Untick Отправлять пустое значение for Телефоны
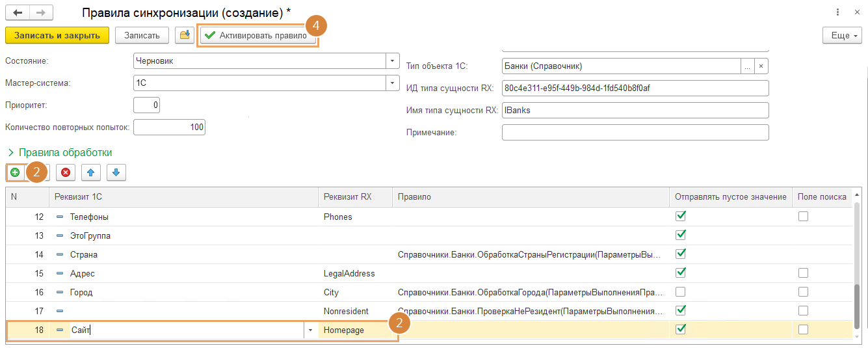Image resolution: width=868 pixels, height=348 pixels. (681, 216)
